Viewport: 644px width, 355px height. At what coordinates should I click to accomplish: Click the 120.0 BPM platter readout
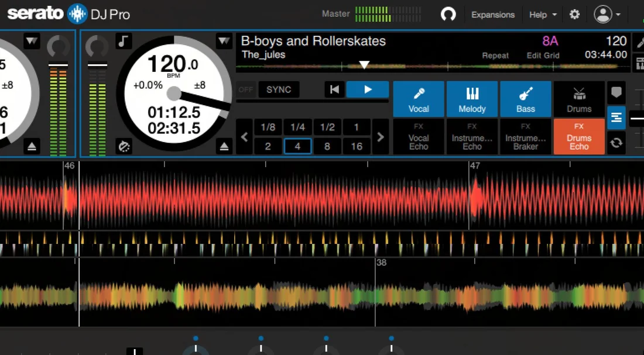[x=173, y=64]
